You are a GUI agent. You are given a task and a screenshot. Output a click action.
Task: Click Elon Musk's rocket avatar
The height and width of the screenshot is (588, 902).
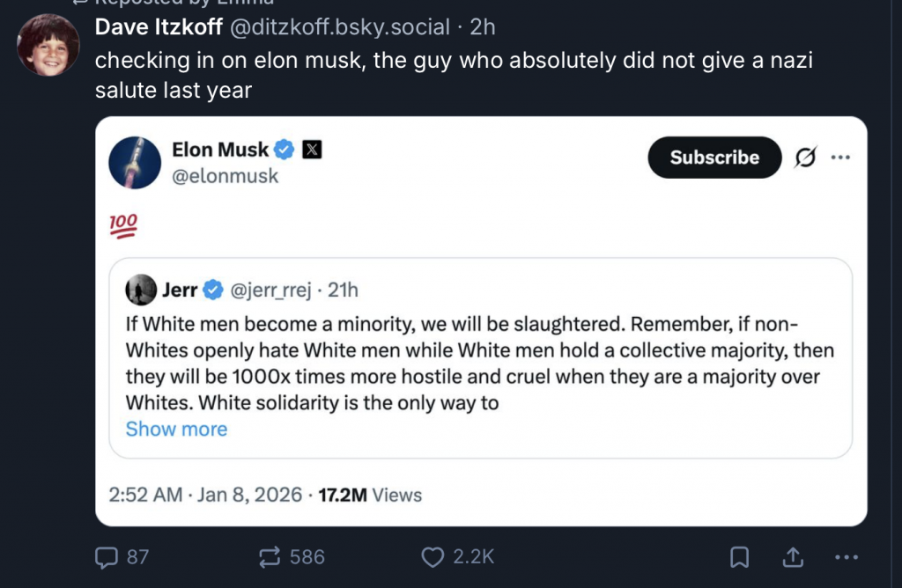(x=135, y=163)
